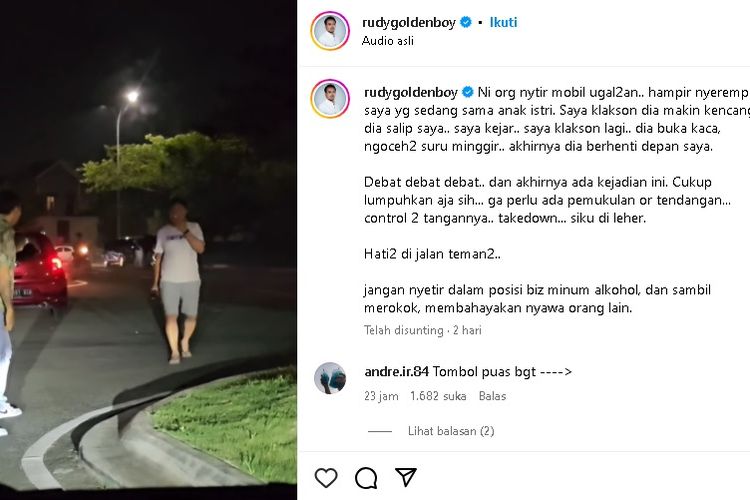Like the post with the heart icon
Image resolution: width=750 pixels, height=500 pixels.
click(326, 478)
